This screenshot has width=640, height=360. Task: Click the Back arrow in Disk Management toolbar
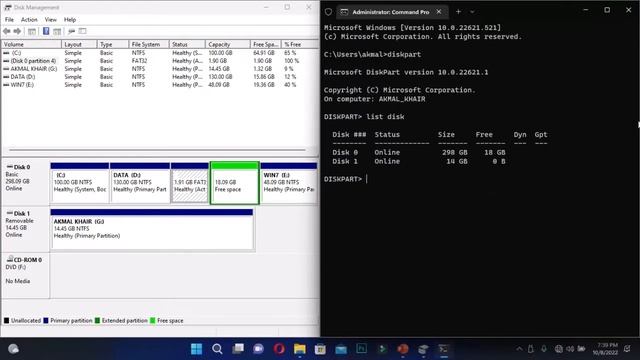[x=7, y=31]
